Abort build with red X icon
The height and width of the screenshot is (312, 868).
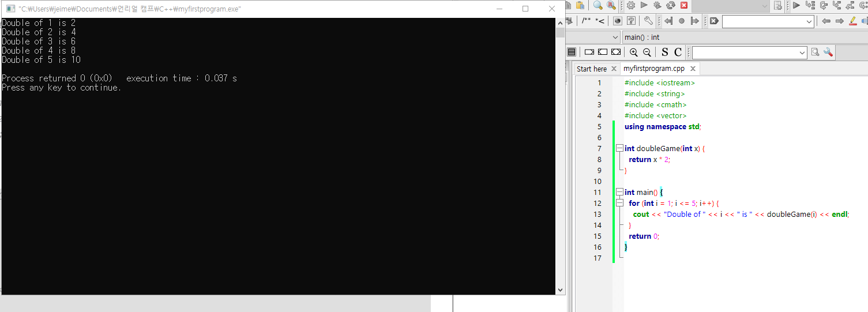click(x=684, y=5)
